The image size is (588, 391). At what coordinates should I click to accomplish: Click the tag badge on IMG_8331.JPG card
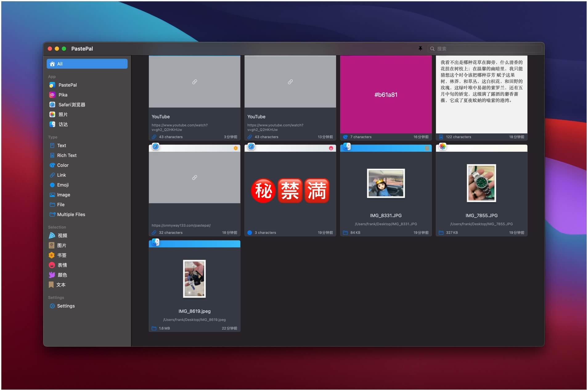427,148
